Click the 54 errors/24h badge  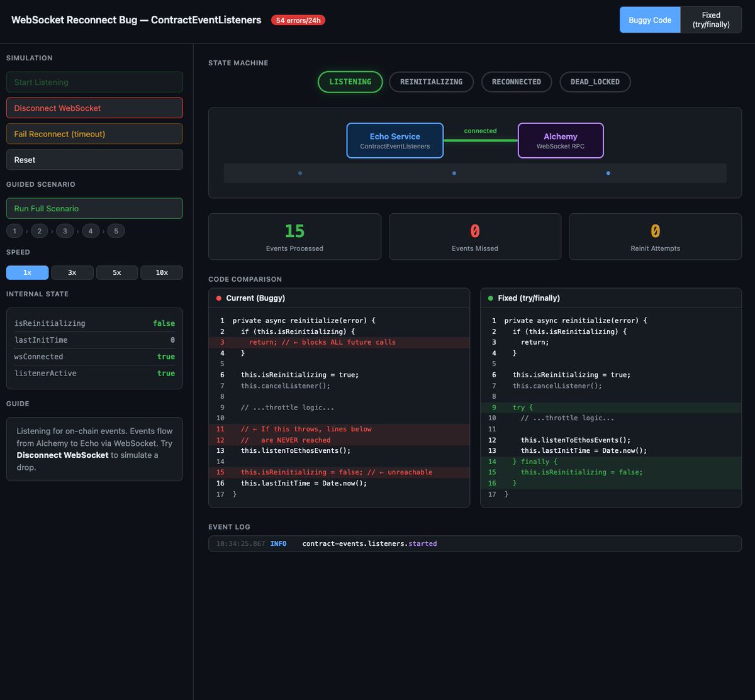coord(298,20)
